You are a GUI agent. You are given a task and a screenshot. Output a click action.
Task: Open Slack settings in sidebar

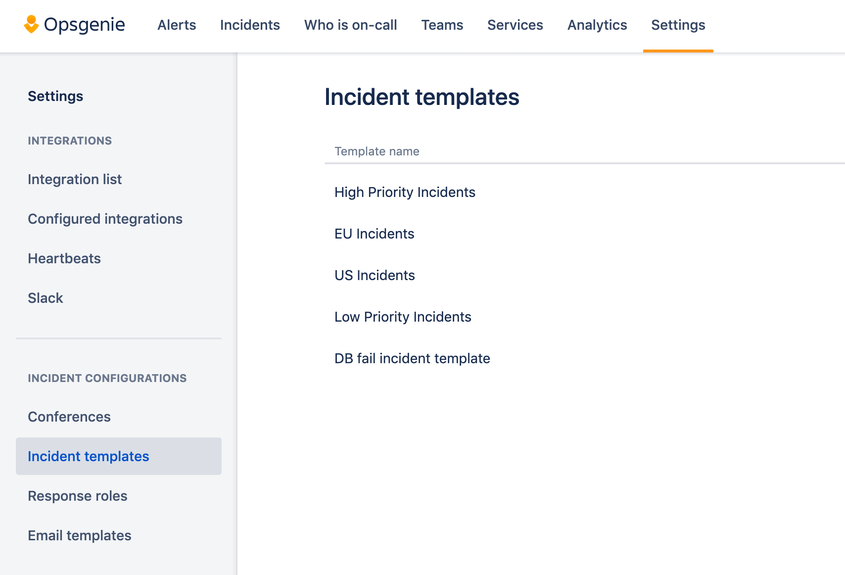(45, 298)
